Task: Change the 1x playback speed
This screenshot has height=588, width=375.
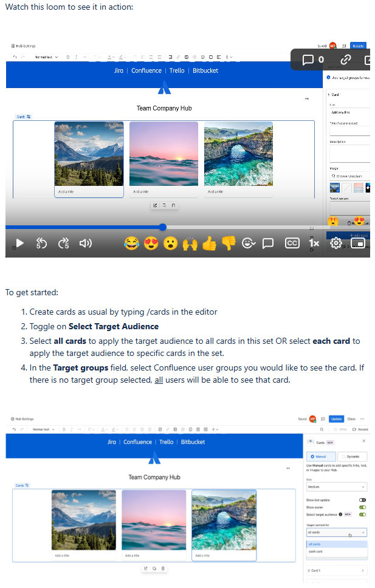Action: (x=314, y=244)
